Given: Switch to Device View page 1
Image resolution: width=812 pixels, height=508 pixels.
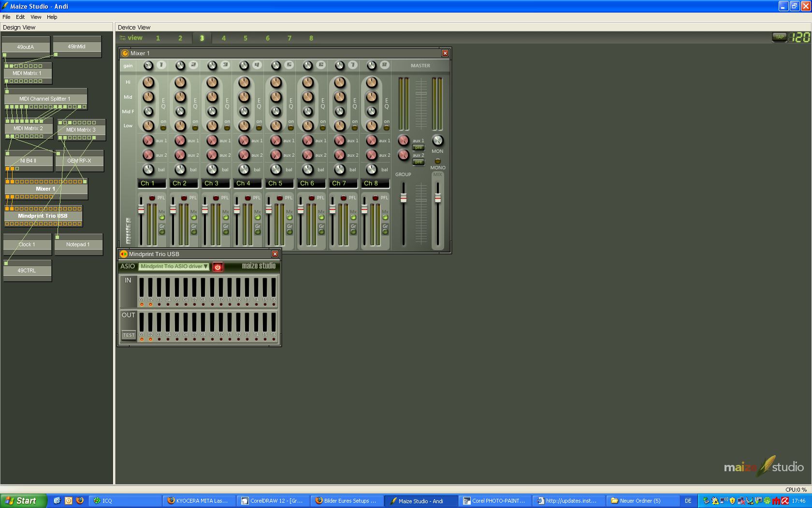Looking at the screenshot, I should click(x=158, y=38).
